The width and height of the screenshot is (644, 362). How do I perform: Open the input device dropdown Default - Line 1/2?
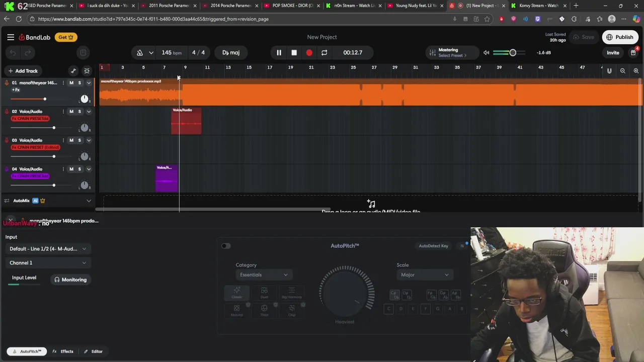[48, 249]
